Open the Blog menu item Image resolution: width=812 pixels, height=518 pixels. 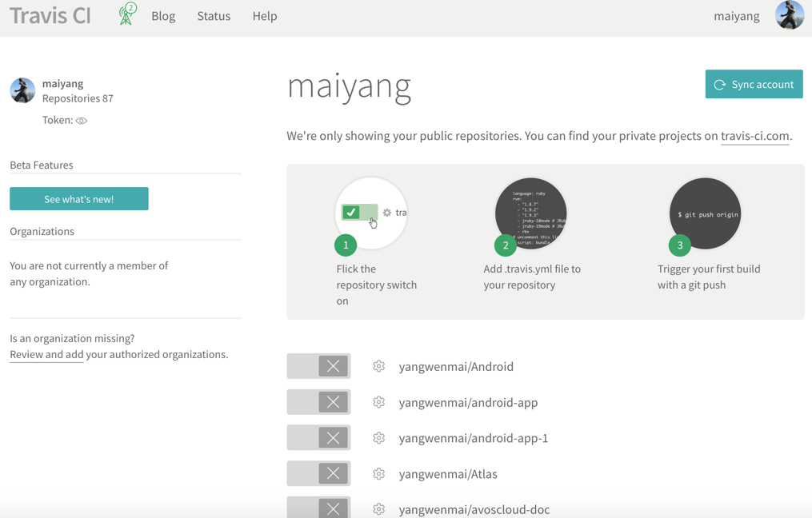163,16
